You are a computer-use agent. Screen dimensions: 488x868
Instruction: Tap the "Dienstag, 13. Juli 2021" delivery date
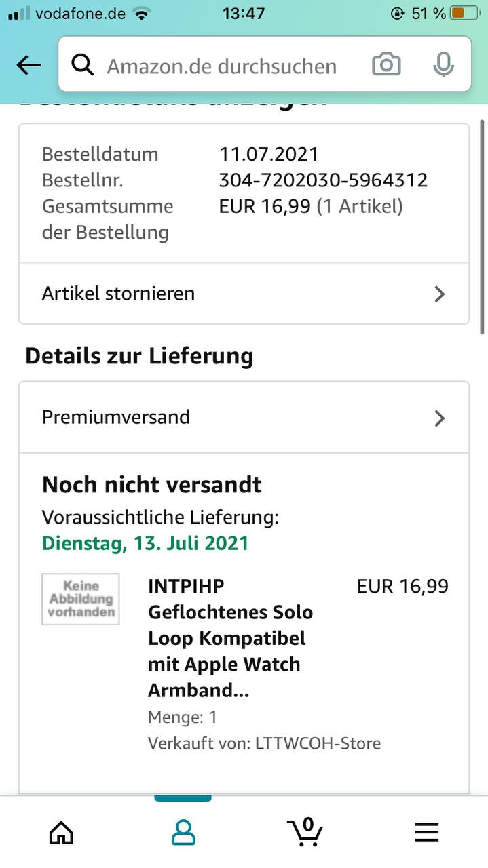(x=145, y=543)
